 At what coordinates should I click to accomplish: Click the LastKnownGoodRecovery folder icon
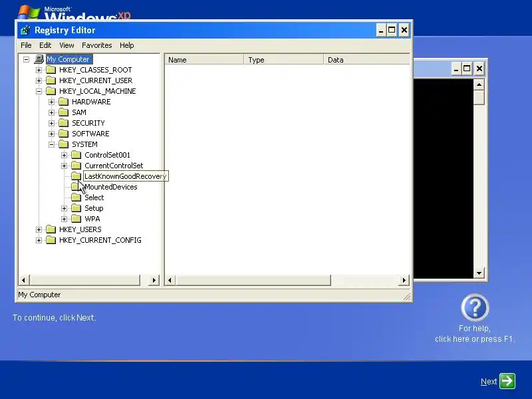76,176
